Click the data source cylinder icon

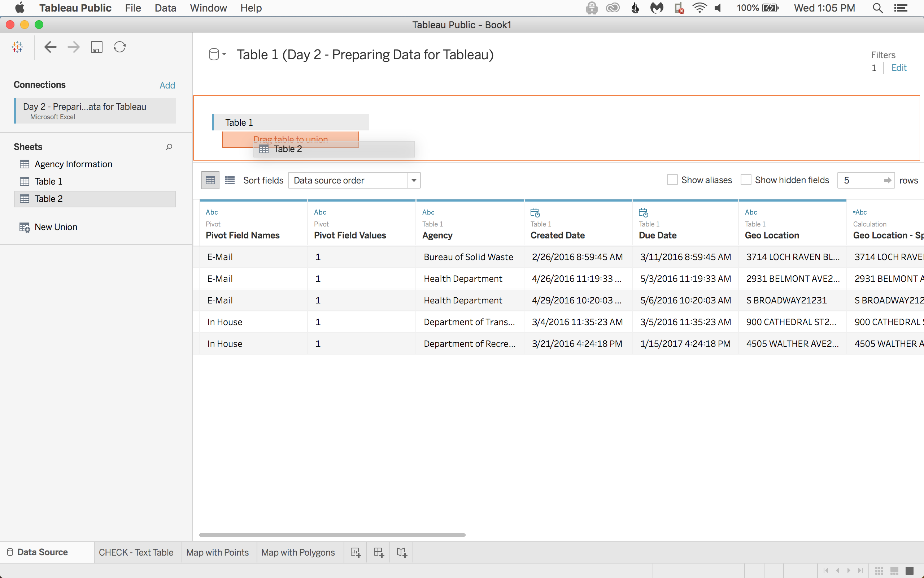tap(214, 54)
